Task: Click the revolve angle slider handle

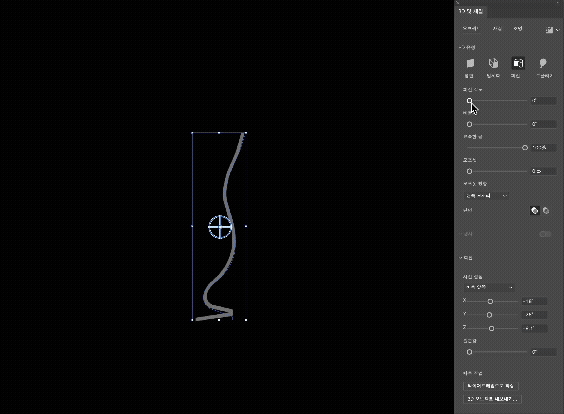Action: (469, 101)
